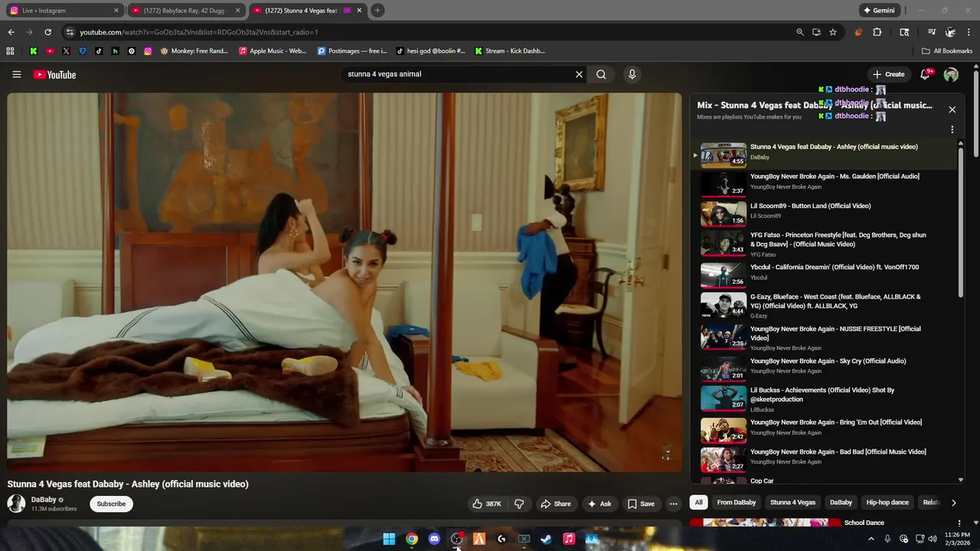Viewport: 980px width, 551px height.
Task: Open Discord from the taskbar
Action: [434, 539]
